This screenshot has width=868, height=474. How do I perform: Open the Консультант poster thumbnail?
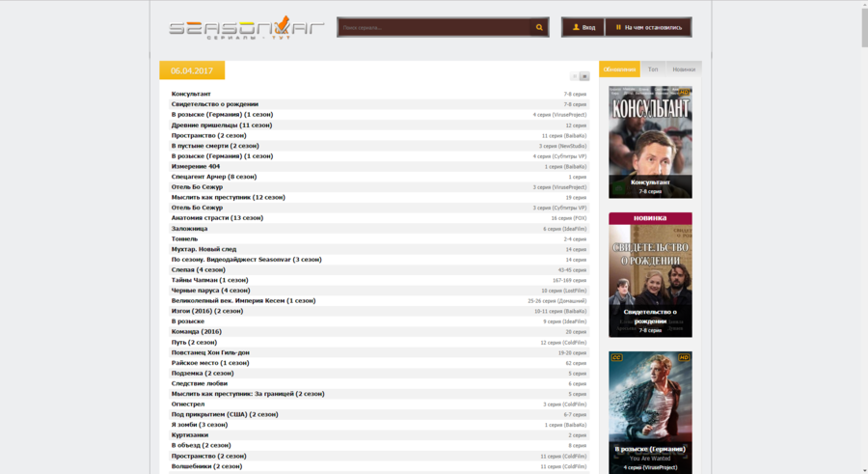point(650,142)
